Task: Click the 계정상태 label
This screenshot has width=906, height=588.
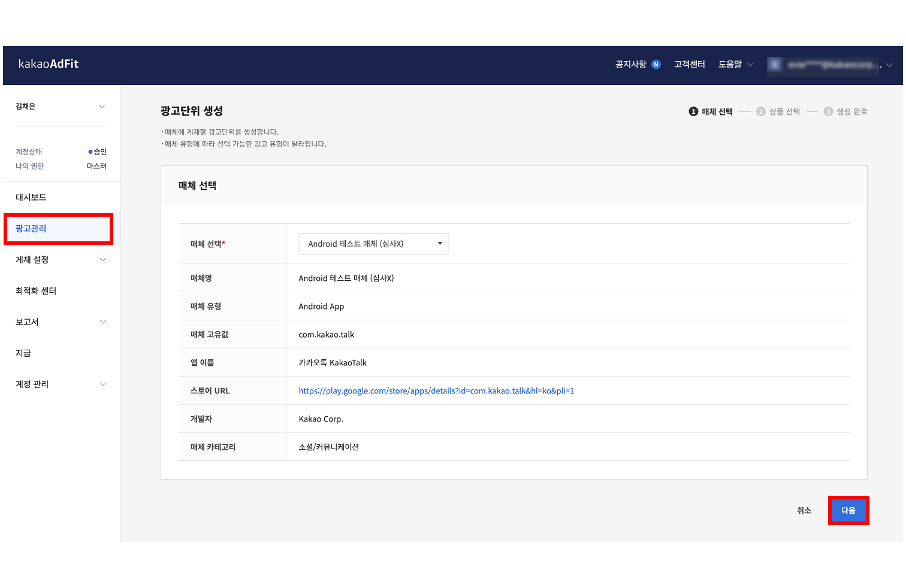Action: click(29, 151)
